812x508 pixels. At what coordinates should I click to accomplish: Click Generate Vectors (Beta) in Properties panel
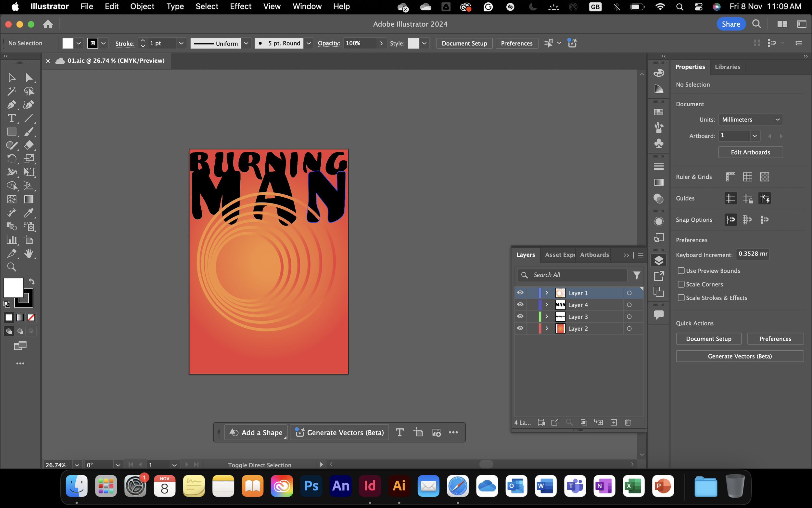click(x=740, y=356)
